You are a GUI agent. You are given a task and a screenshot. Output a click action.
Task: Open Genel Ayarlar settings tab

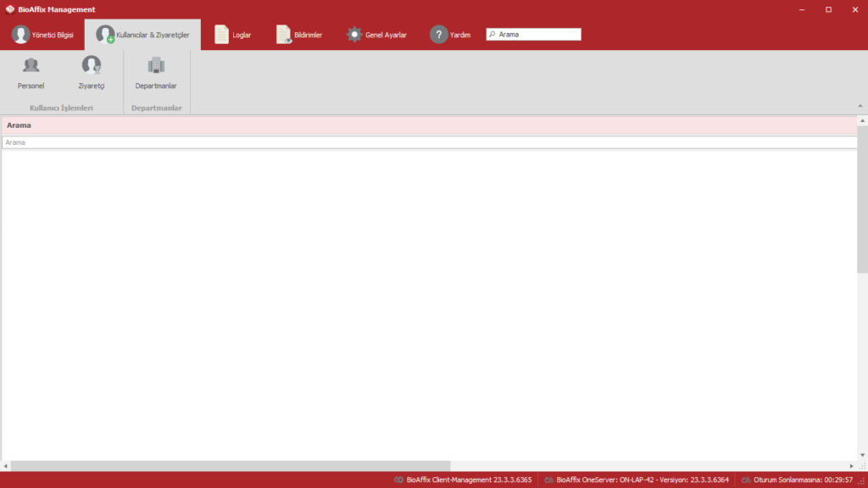376,34
